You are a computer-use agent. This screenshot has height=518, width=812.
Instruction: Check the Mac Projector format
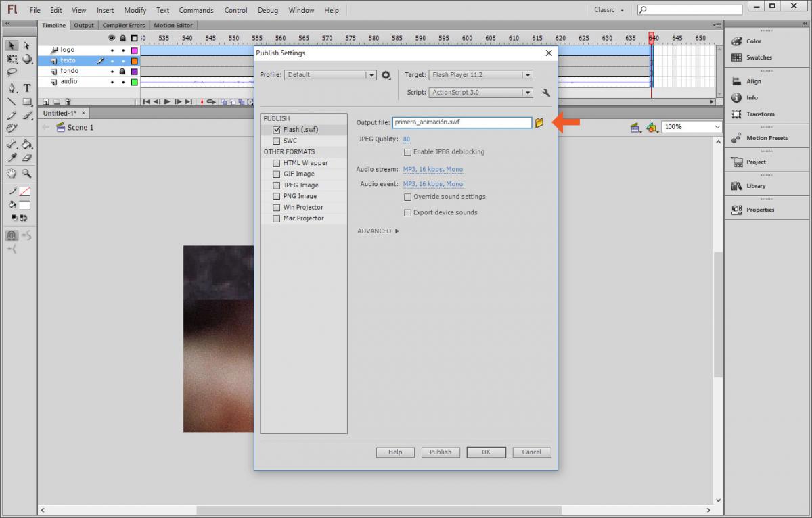(x=277, y=218)
